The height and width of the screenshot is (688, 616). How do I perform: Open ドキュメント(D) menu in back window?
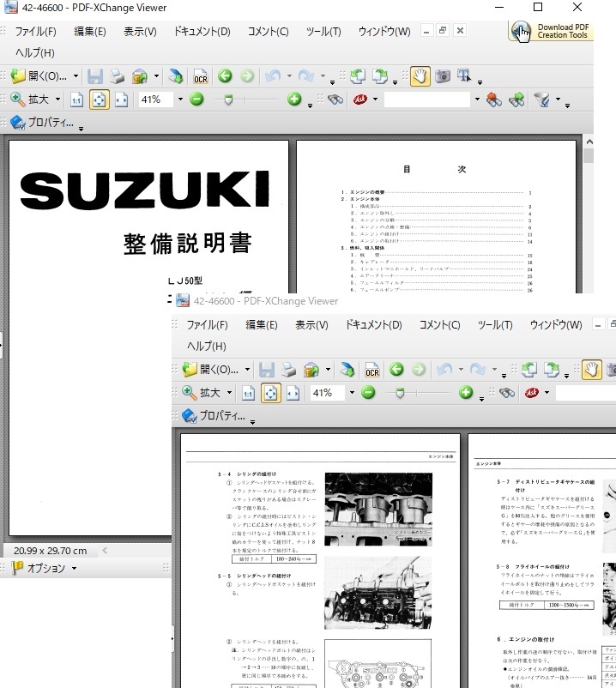click(x=202, y=32)
